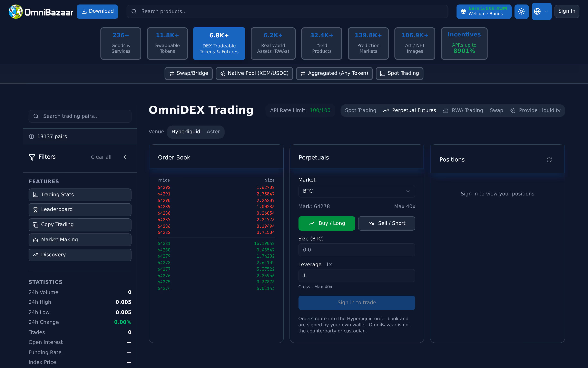
Task: Switch to Spot Trading tab
Action: coord(360,110)
